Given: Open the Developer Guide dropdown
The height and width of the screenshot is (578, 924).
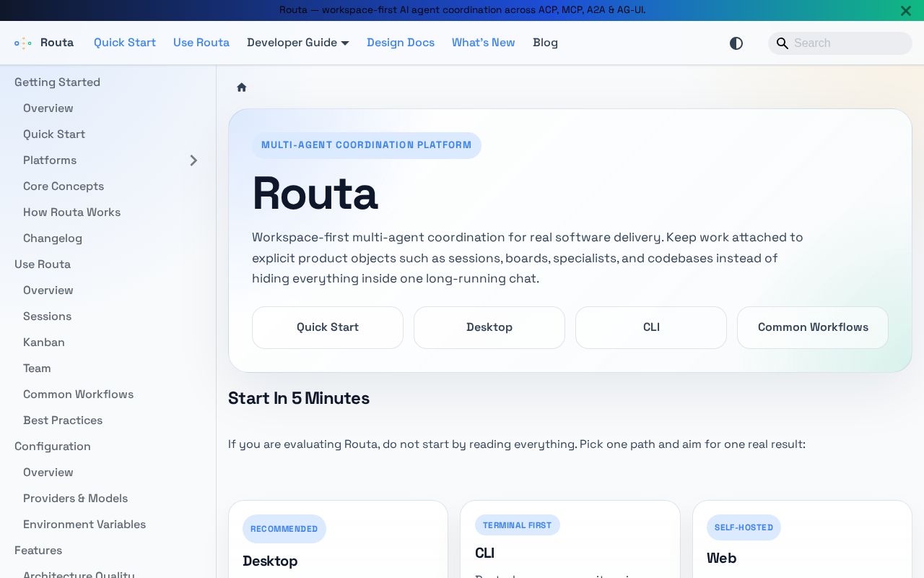Looking at the screenshot, I should pos(298,43).
